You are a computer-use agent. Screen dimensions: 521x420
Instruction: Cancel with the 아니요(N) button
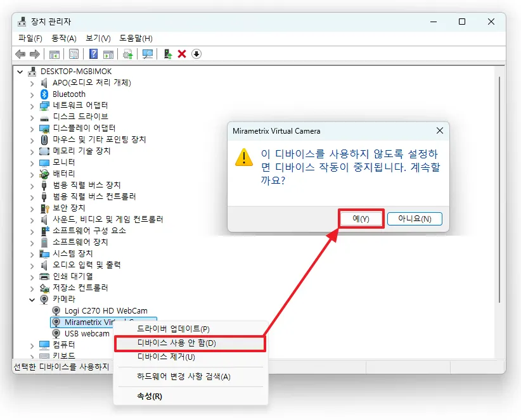pos(415,219)
